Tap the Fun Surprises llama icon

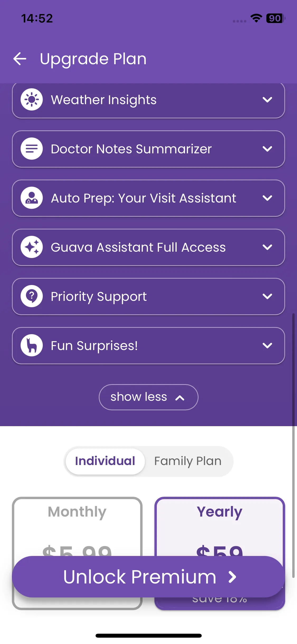(32, 346)
